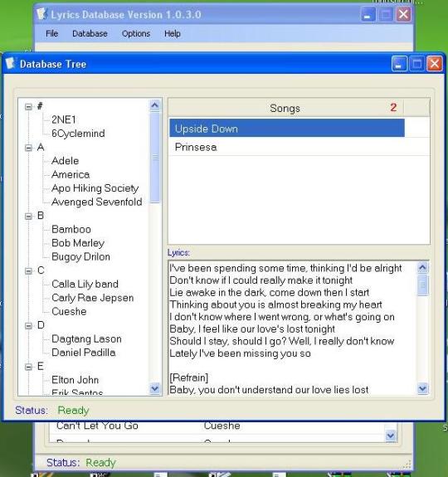Click main window list scroll down arrow

391,436
